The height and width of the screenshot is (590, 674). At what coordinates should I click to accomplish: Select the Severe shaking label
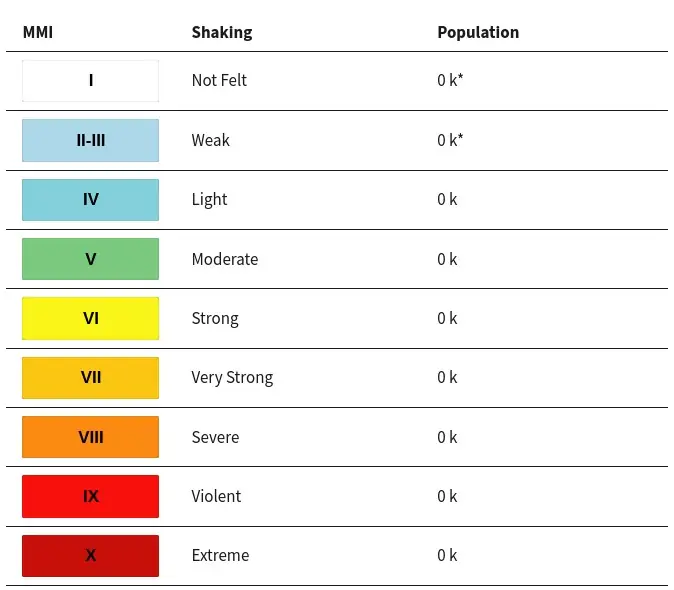(x=215, y=437)
